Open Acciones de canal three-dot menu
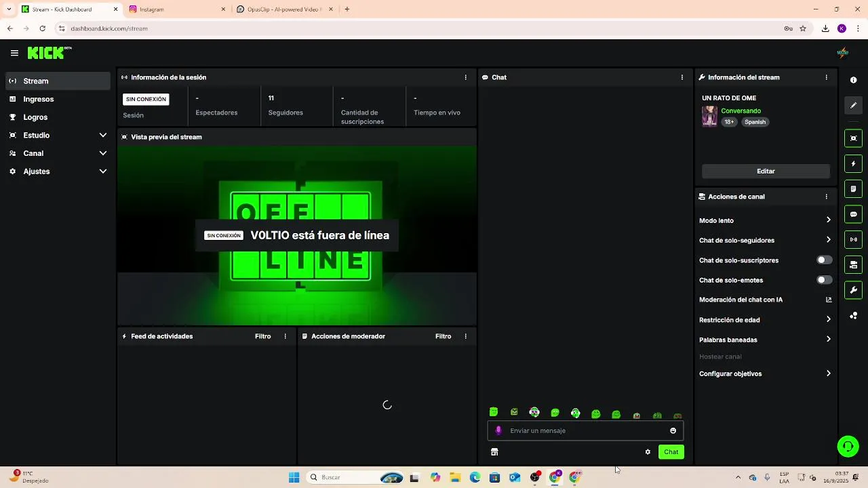 (826, 197)
